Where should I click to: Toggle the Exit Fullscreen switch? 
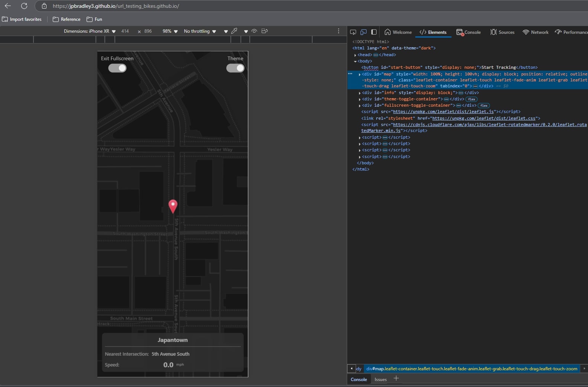point(117,68)
